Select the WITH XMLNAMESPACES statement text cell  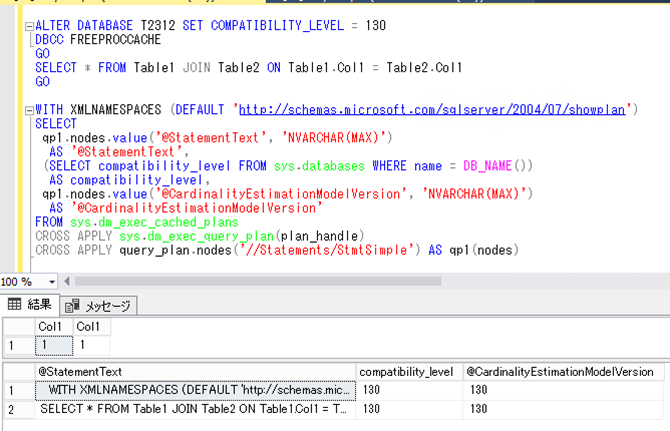tap(195, 390)
